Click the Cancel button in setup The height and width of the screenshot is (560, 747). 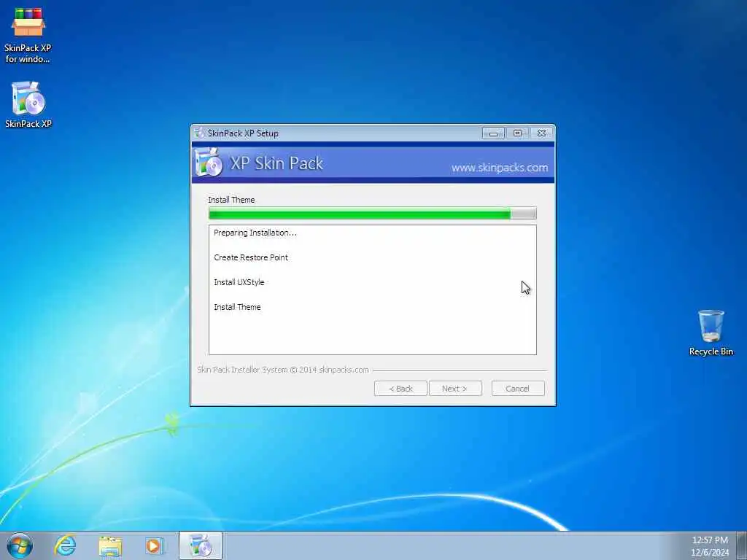pos(518,389)
